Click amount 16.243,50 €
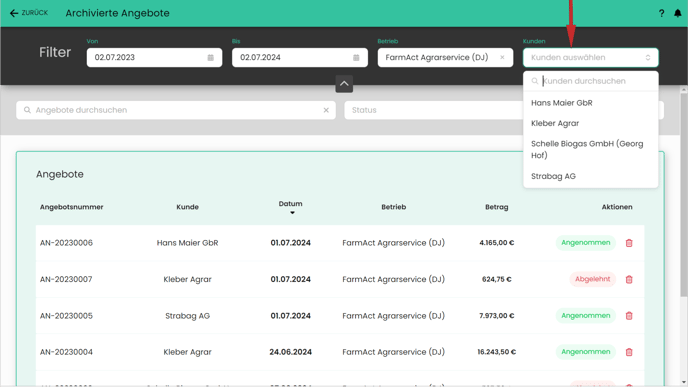This screenshot has width=688, height=387. [x=497, y=352]
